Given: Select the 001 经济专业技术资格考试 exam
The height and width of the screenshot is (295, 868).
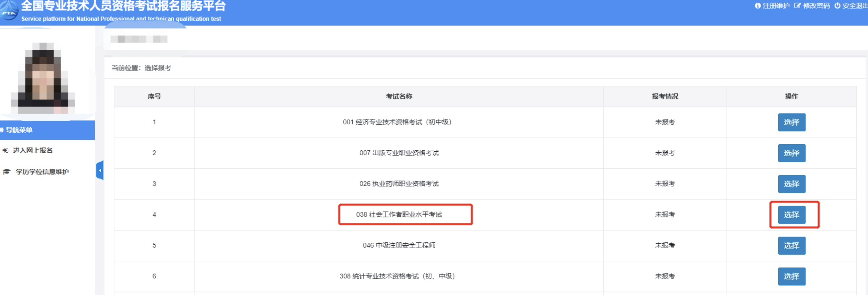Looking at the screenshot, I should [791, 122].
